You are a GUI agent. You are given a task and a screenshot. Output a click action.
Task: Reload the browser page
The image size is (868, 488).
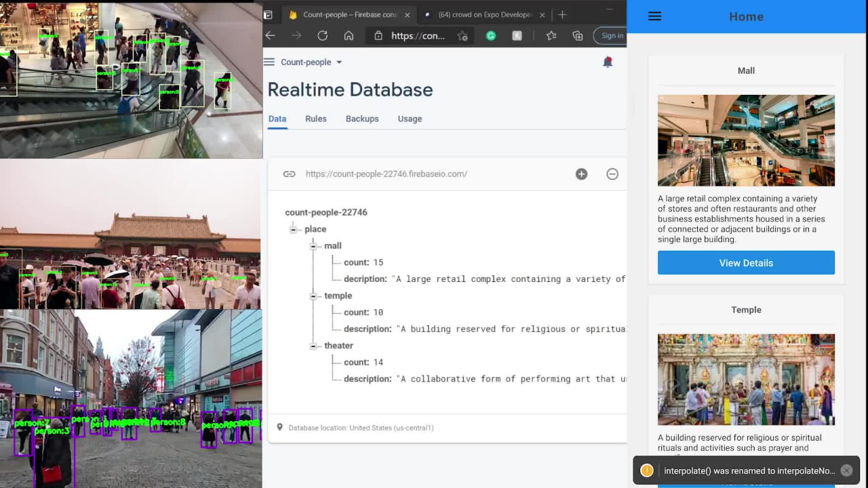click(322, 36)
